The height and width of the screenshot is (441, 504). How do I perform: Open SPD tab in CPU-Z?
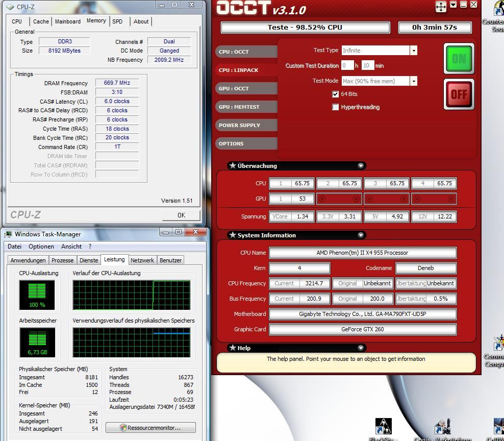tap(117, 21)
